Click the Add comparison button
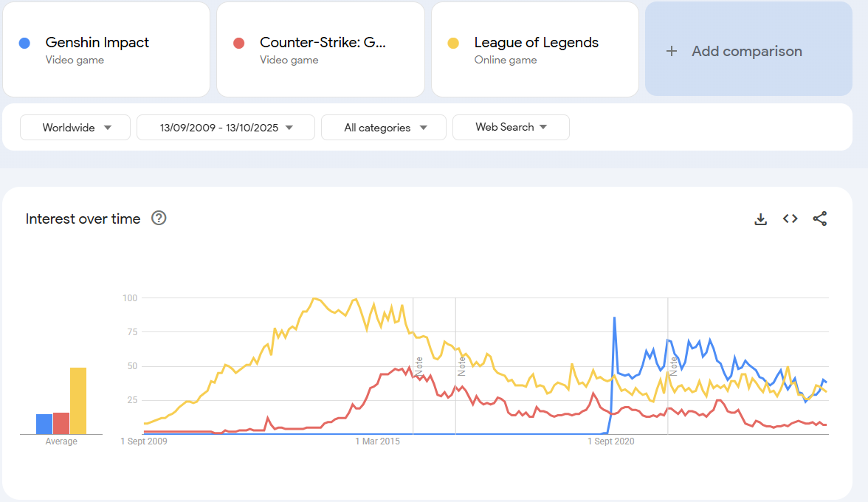868x502 pixels. pos(745,49)
